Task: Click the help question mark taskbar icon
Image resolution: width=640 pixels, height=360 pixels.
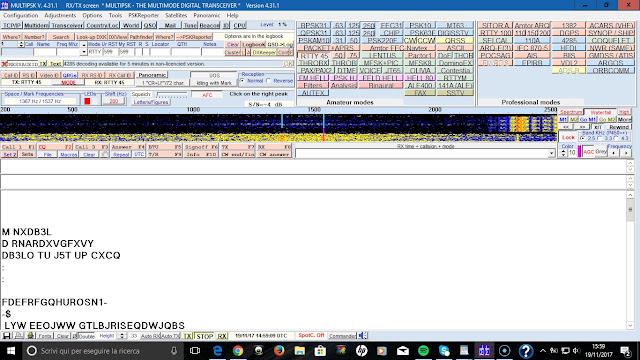Action: 526,351
